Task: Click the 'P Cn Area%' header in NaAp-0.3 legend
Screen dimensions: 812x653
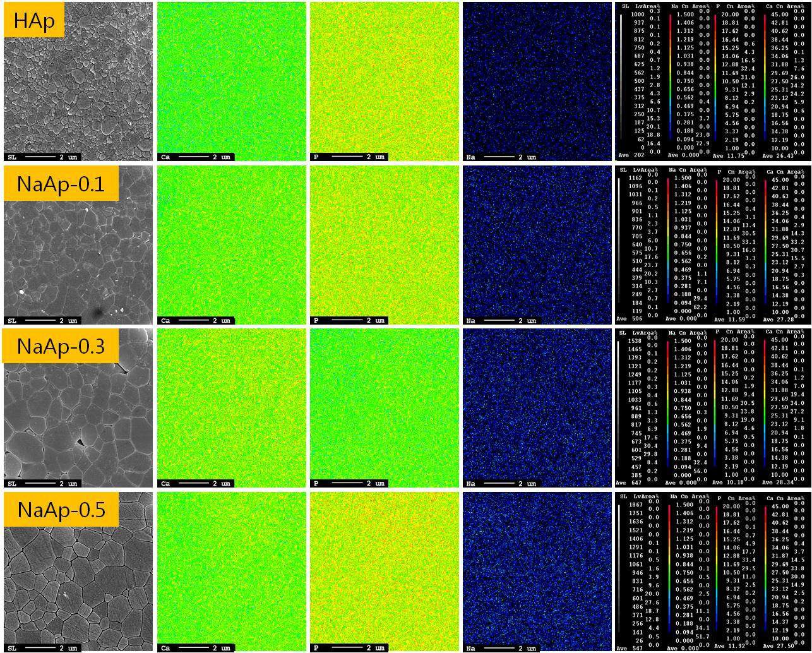Action: coord(736,333)
